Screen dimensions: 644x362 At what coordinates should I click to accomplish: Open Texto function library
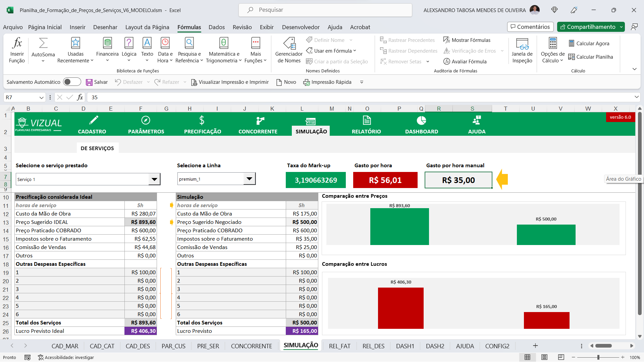pyautogui.click(x=147, y=50)
